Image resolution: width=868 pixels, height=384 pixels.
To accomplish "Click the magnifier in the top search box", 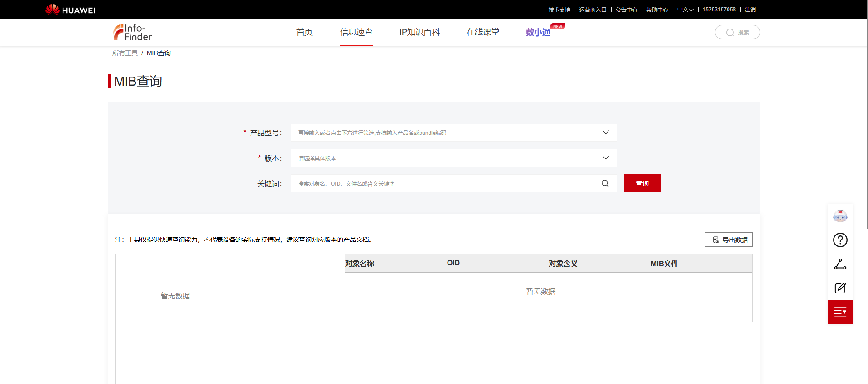I will click(x=730, y=32).
